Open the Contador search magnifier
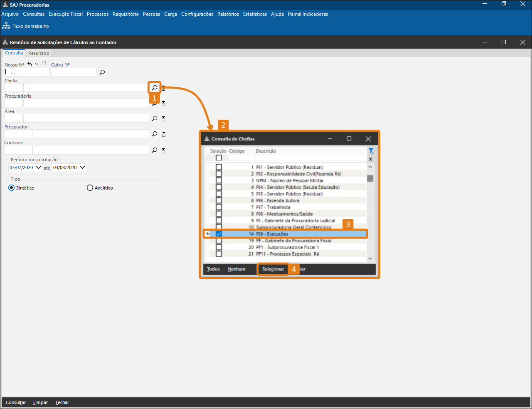This screenshot has height=409, width=532. [x=155, y=150]
